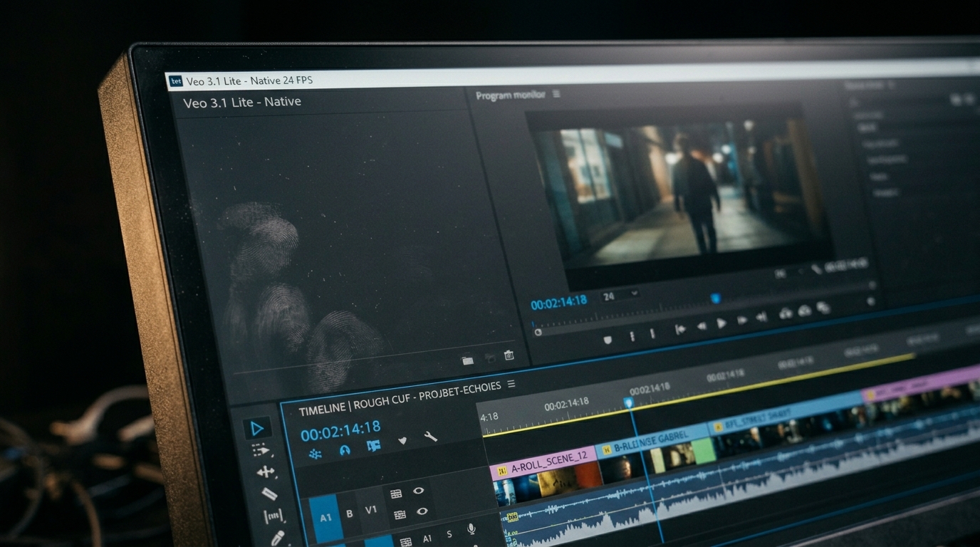Click the Program monitor timecode 00:02:14:18

(x=559, y=302)
